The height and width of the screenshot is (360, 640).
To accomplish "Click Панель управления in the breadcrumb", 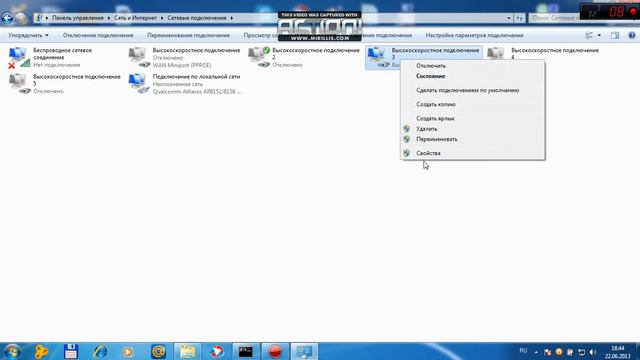I will 78,18.
